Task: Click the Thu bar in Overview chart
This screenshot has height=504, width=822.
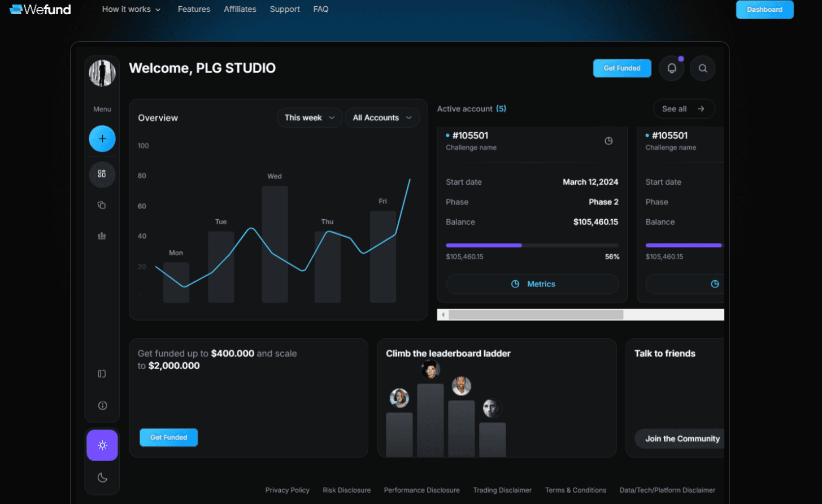Action: [328, 267]
